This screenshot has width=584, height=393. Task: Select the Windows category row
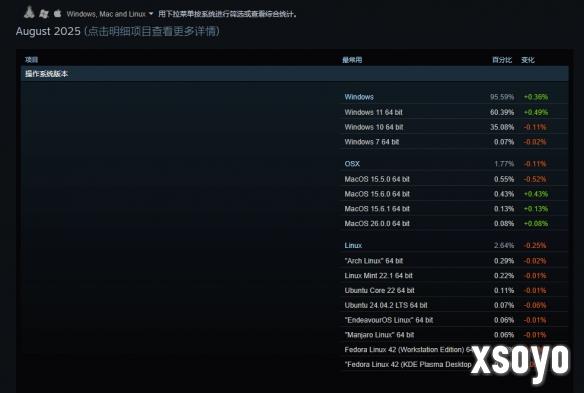tap(454, 97)
